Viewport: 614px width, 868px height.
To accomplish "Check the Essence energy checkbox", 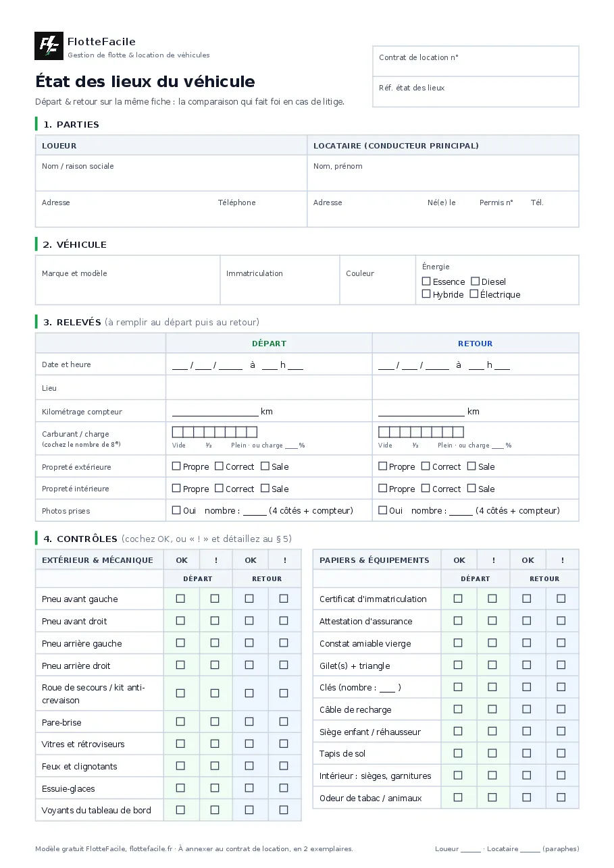I will click(426, 281).
